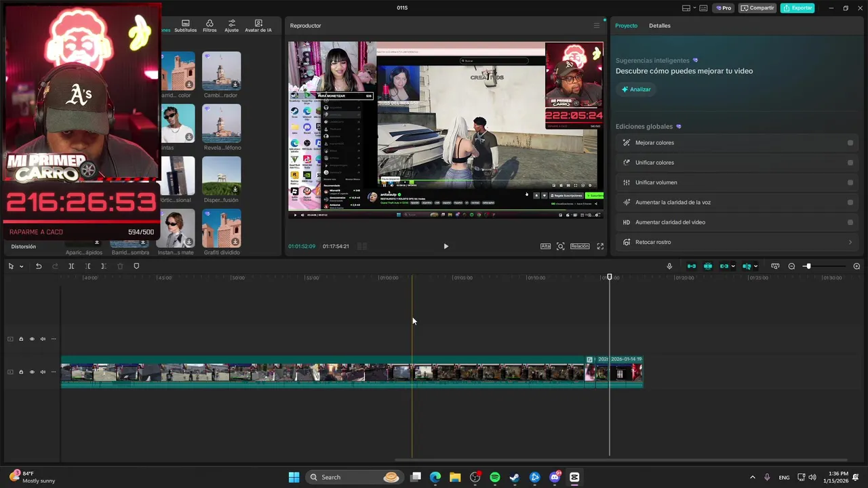
Task: Open the Relación aspect ratio option
Action: coord(580,246)
